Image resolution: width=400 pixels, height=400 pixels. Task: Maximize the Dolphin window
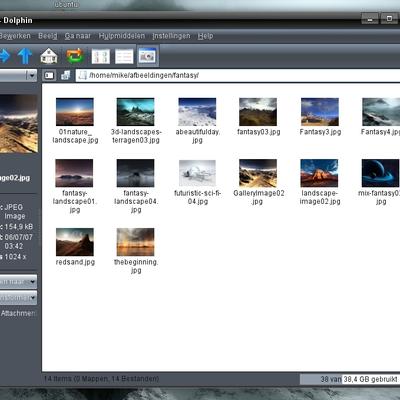[x=389, y=19]
